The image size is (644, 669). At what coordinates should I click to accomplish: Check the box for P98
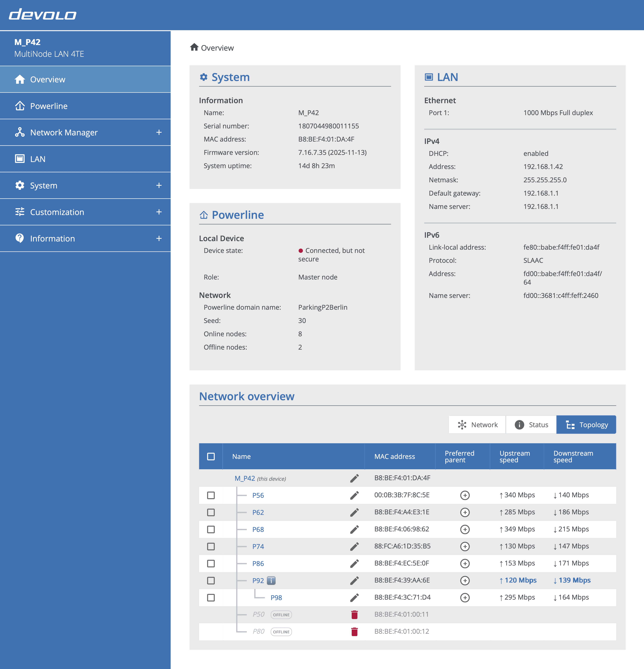coord(211,598)
